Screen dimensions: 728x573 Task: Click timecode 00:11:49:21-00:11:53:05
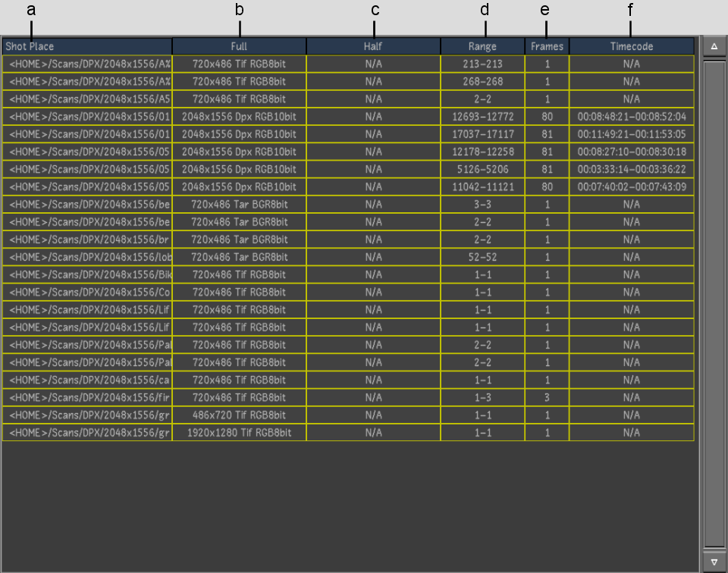(632, 134)
